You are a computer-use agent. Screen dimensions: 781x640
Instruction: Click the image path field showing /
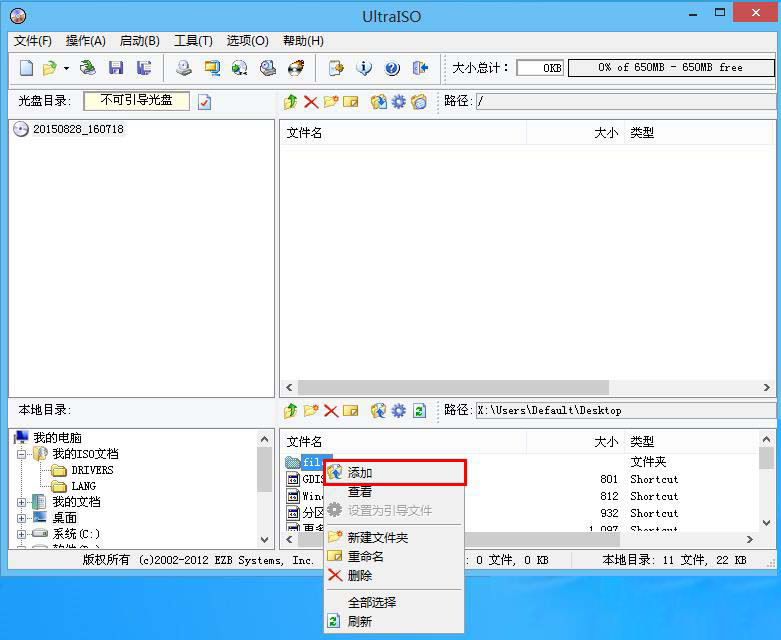pos(625,102)
